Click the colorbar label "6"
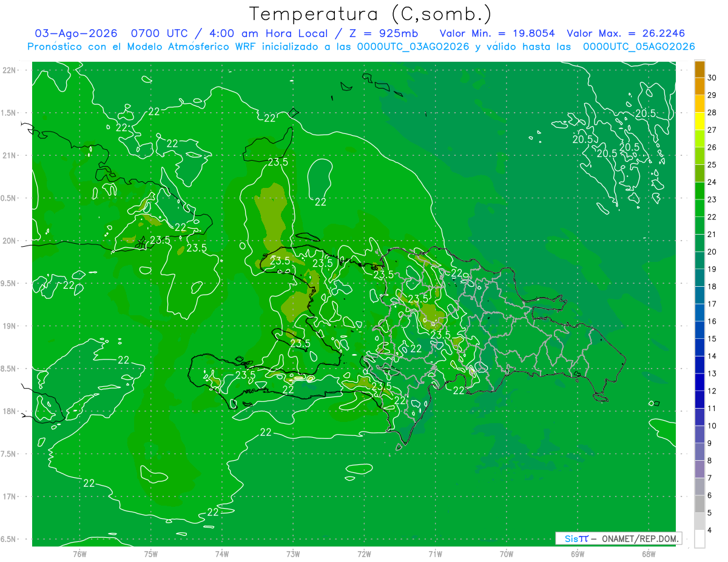The image size is (728, 562). [x=710, y=495]
